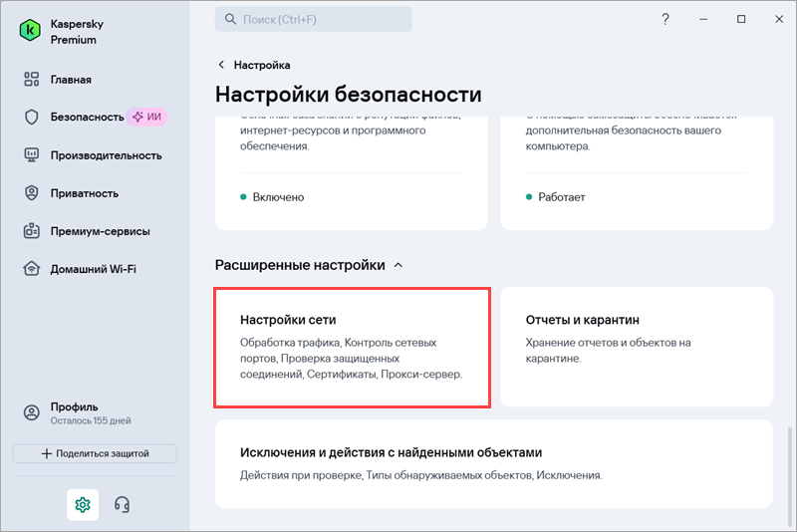Open the Отчеты и карантин card
Image resolution: width=797 pixels, height=532 pixels.
(637, 347)
